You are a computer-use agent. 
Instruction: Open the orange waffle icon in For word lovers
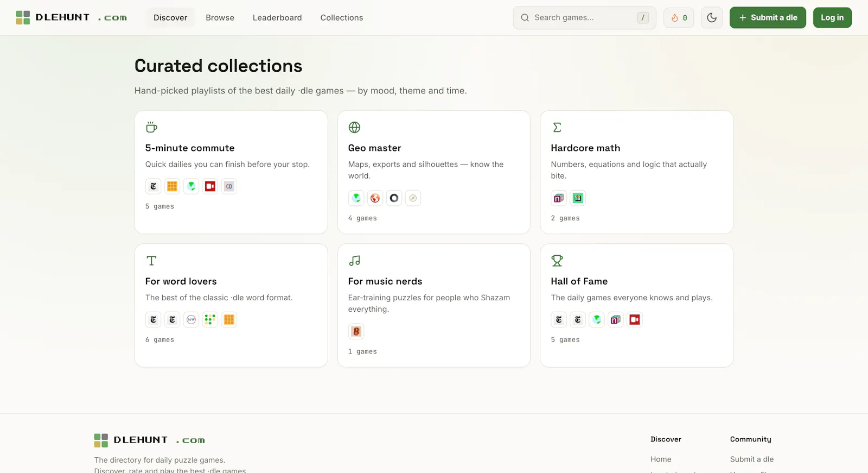pos(229,320)
